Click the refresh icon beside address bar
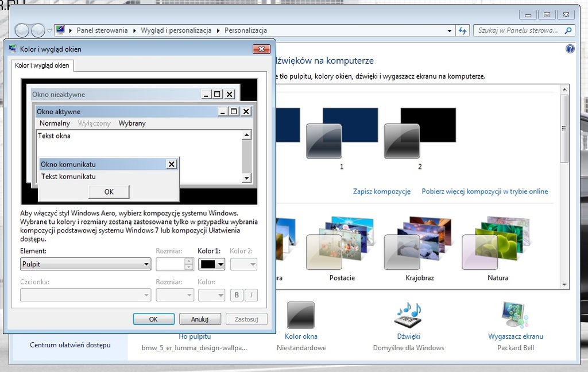 click(463, 30)
